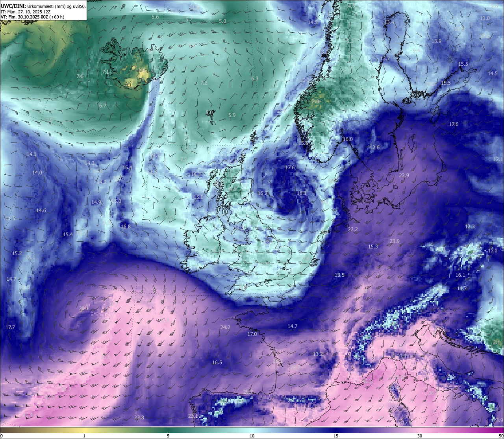Click the 22.9 value over the Baltic
This screenshot has width=504, height=439.
tap(404, 175)
